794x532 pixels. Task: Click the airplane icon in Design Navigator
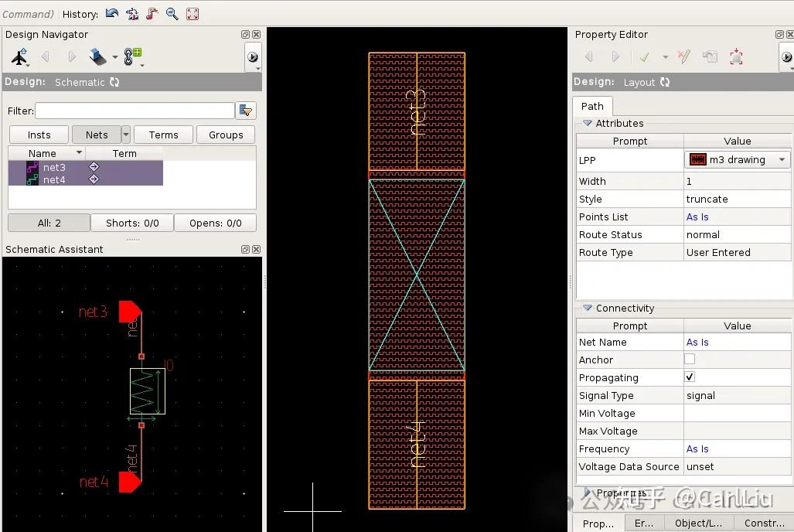[x=19, y=57]
